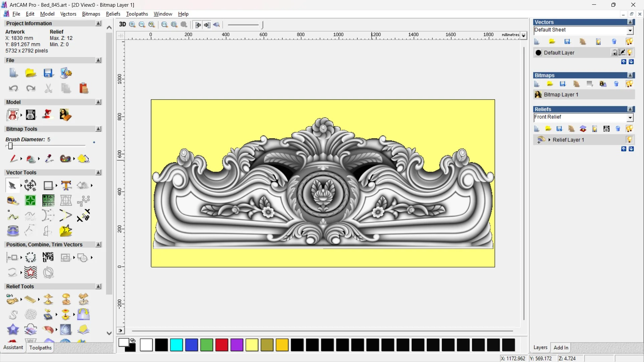
Task: Click the Paste clipboard icon
Action: pos(84,88)
